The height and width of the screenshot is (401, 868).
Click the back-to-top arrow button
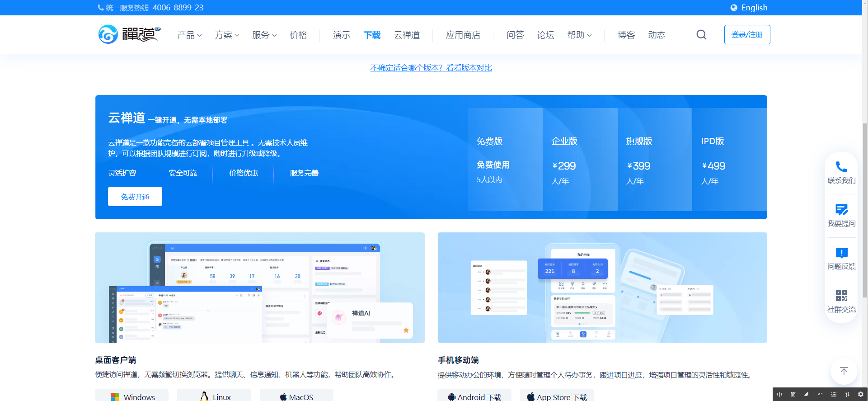point(844,371)
